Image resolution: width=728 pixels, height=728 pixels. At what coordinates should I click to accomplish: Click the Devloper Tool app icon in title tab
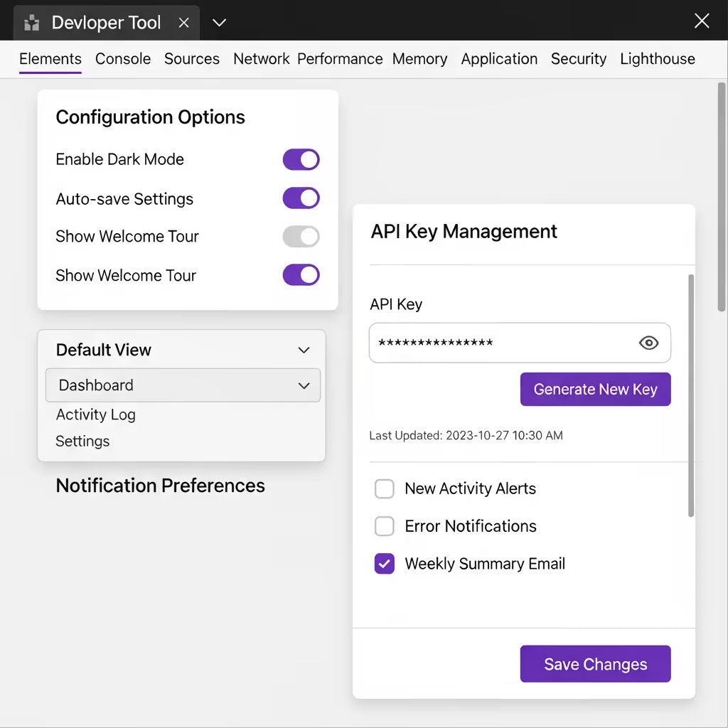coord(31,23)
